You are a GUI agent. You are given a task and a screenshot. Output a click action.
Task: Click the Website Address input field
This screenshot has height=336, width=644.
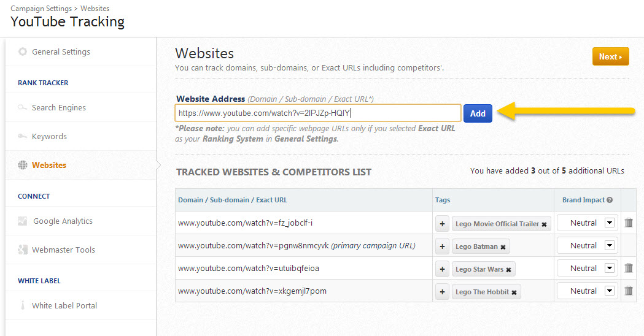coord(317,113)
